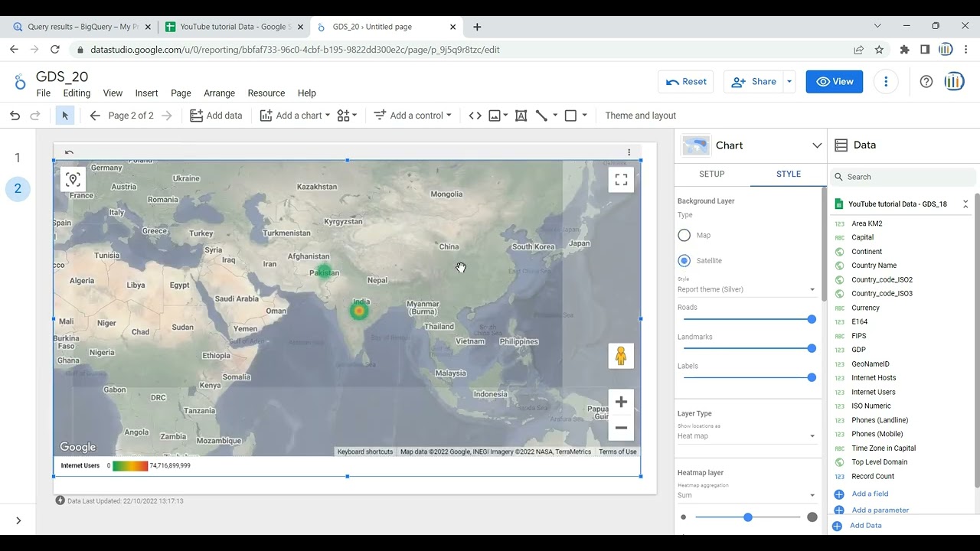
Task: Open the chart's three-dot menu
Action: coord(629,152)
